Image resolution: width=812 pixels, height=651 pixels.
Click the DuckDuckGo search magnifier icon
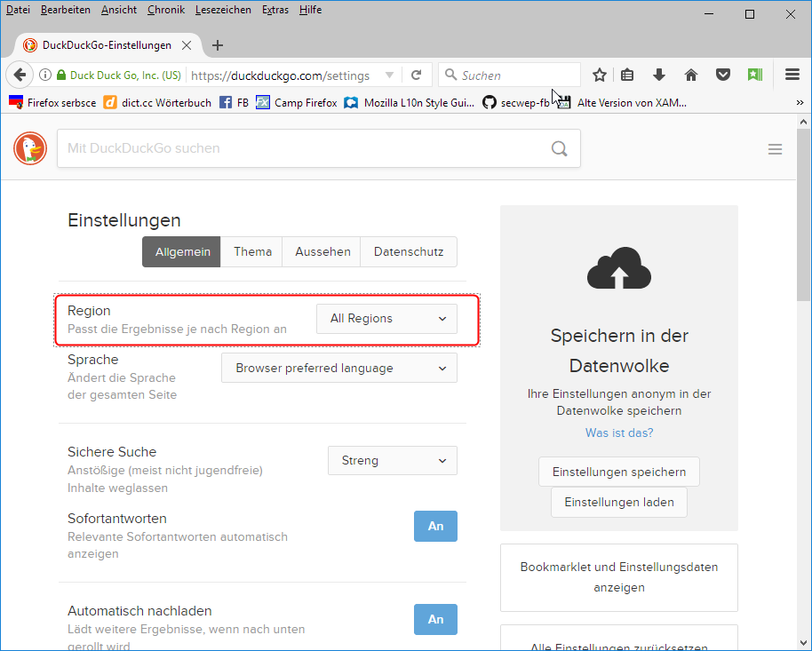click(x=560, y=148)
